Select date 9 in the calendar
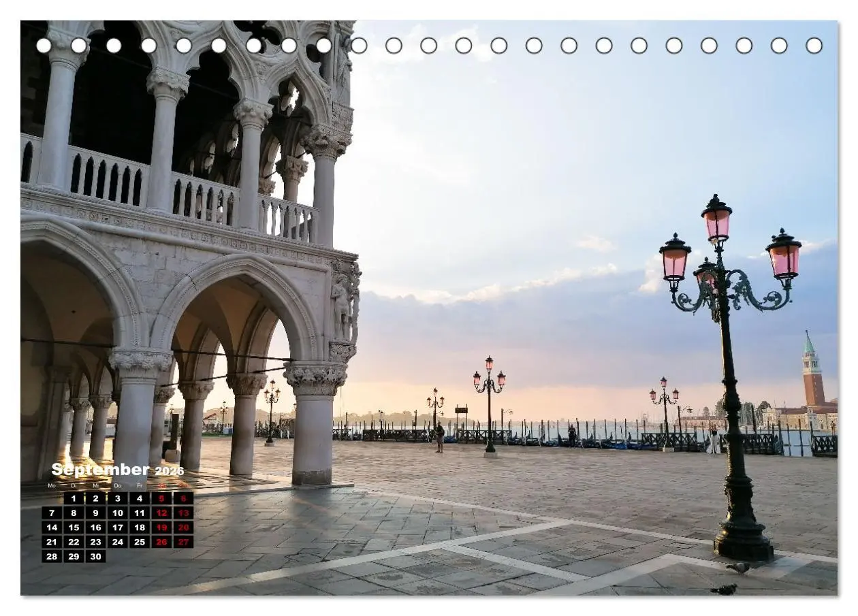Screen dimensions: 858x616 click(95, 513)
